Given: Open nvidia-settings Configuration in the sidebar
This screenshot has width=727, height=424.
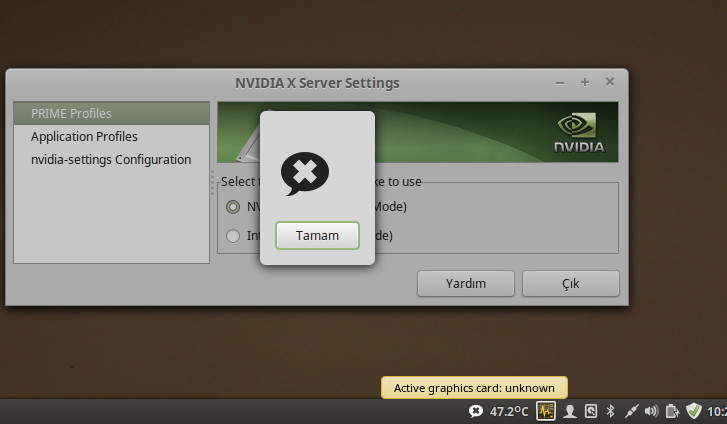Looking at the screenshot, I should pyautogui.click(x=111, y=160).
